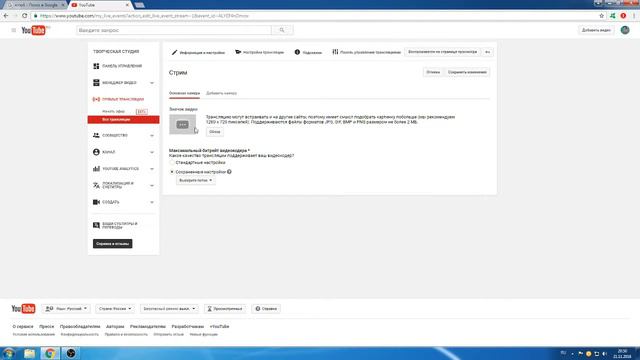
Task: Open the Канал section in sidebar
Action: pos(109,152)
